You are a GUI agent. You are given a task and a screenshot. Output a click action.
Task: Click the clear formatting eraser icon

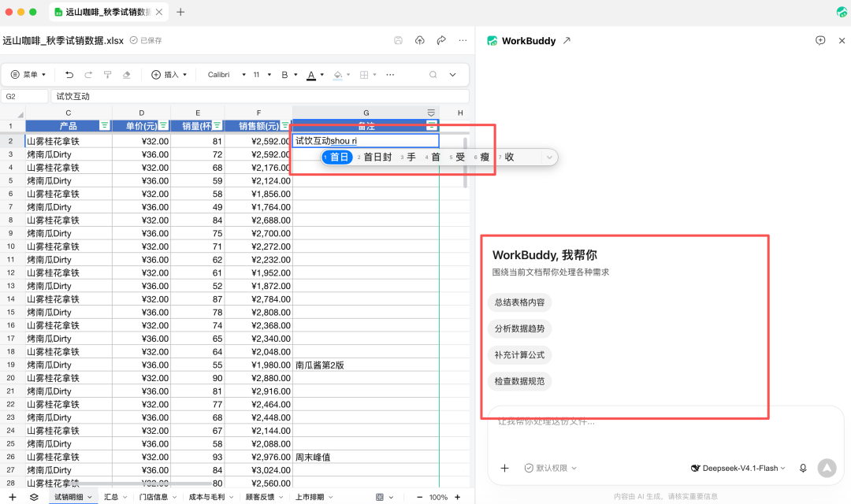click(126, 75)
